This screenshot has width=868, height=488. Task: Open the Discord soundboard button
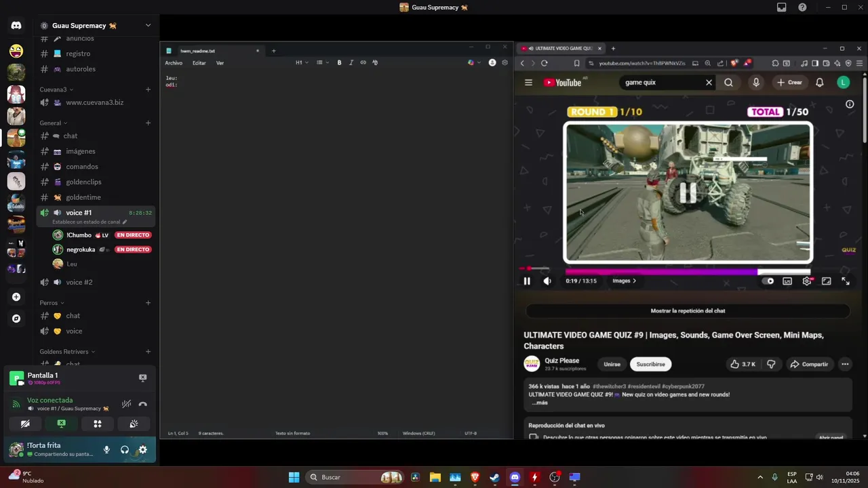(x=134, y=424)
